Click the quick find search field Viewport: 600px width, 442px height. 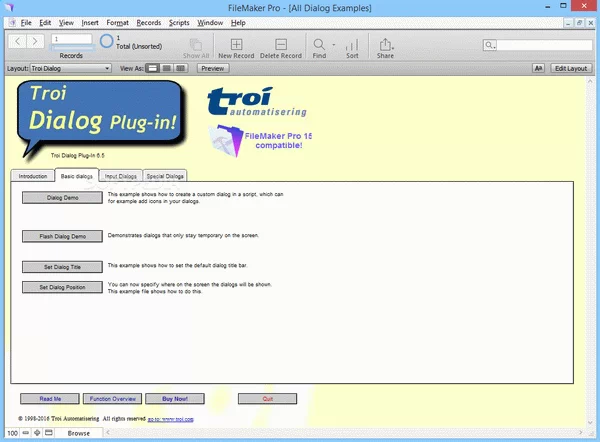544,45
